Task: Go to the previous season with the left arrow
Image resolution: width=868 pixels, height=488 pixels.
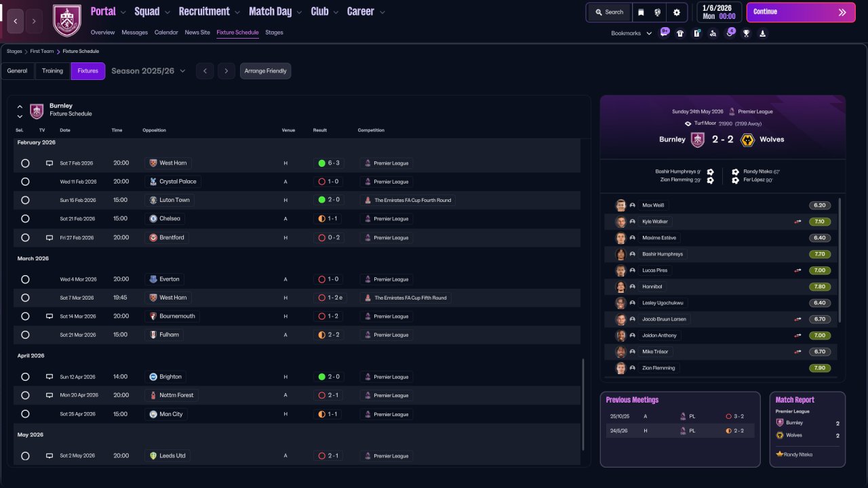Action: pyautogui.click(x=205, y=71)
